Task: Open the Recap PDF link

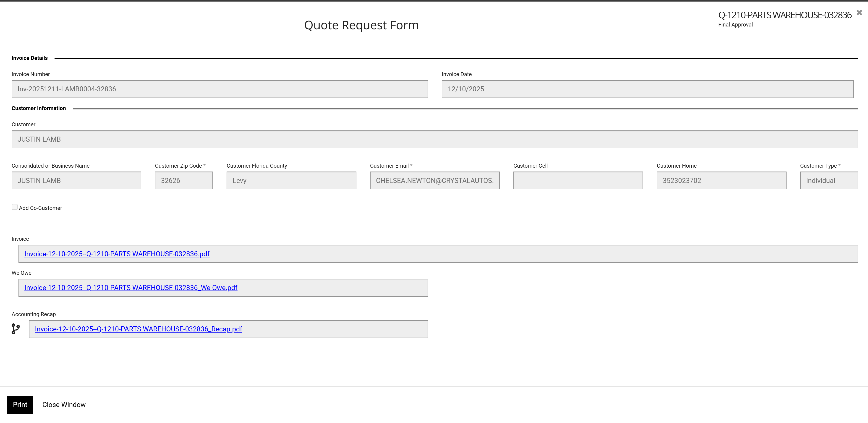Action: coord(139,329)
